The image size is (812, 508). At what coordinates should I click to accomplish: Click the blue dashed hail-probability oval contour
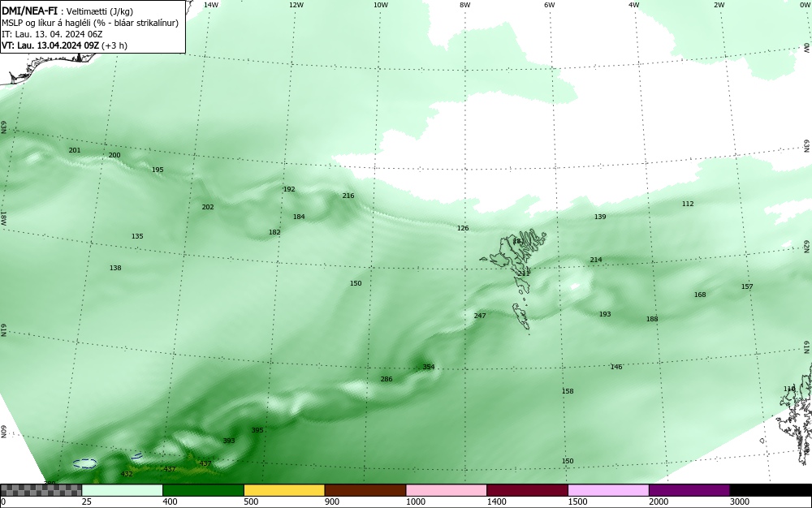84,463
